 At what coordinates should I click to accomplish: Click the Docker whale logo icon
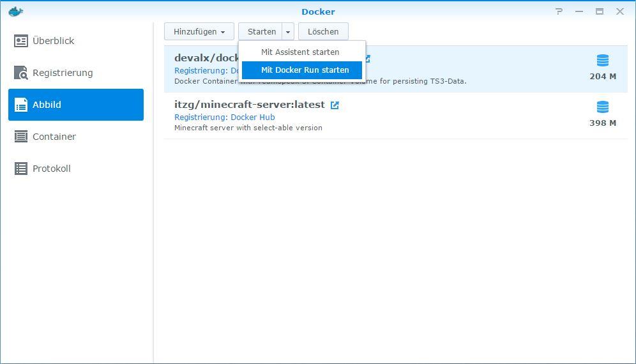tap(15, 11)
